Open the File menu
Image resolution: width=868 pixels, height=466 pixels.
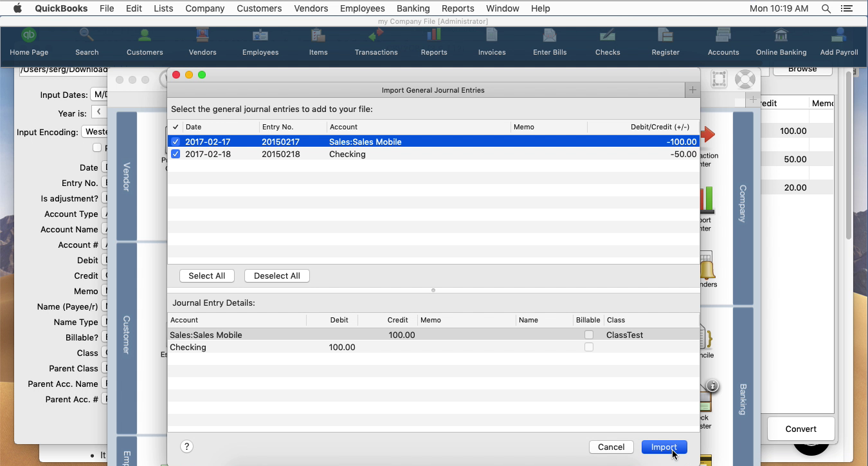point(107,8)
